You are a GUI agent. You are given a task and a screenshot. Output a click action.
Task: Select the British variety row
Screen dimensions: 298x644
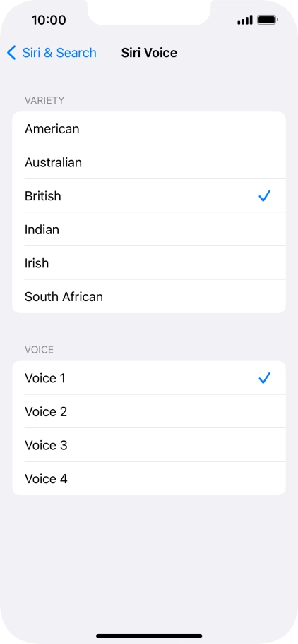(x=149, y=196)
